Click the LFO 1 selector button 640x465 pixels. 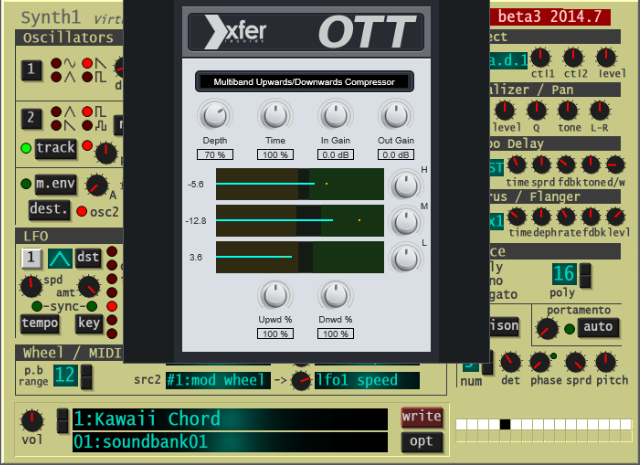pyautogui.click(x=31, y=258)
